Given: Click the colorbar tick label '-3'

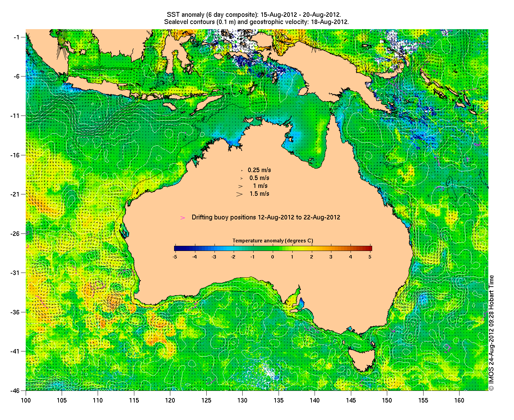Looking at the screenshot, I should coord(214,256).
